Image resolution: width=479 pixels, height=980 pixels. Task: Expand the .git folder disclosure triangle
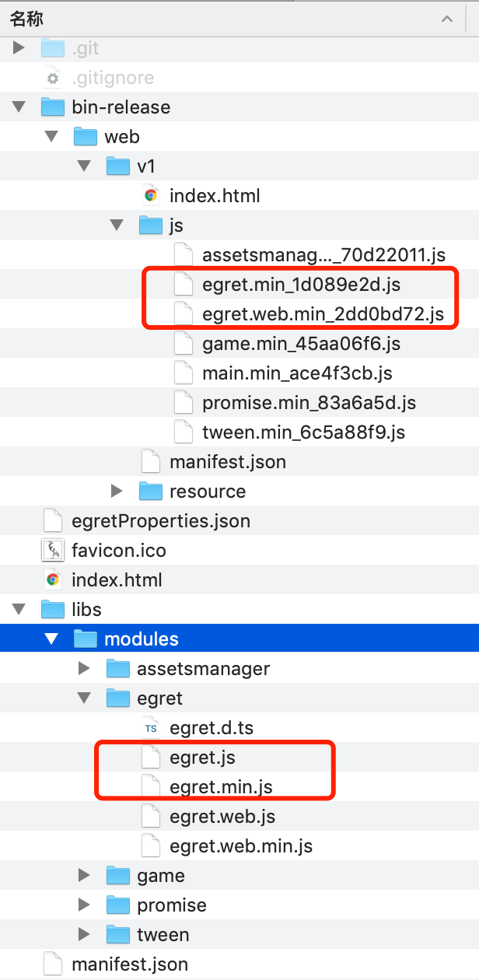click(19, 48)
